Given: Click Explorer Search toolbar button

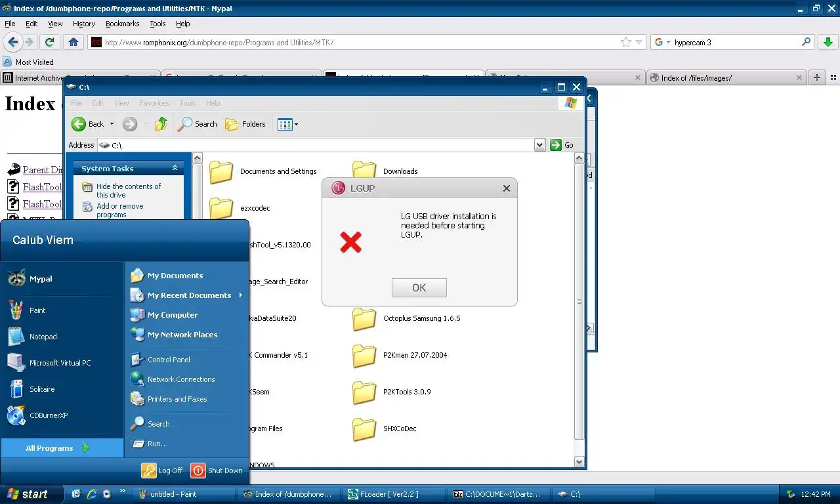Looking at the screenshot, I should coord(198,124).
